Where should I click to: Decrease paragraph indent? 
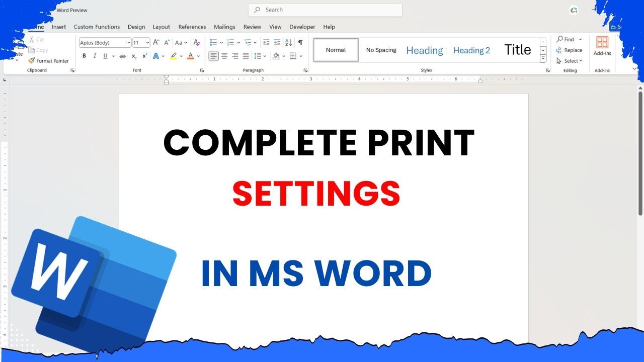266,43
